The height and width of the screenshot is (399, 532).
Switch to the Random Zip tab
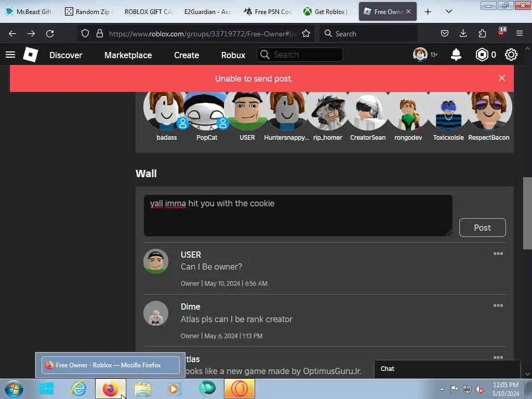88,11
